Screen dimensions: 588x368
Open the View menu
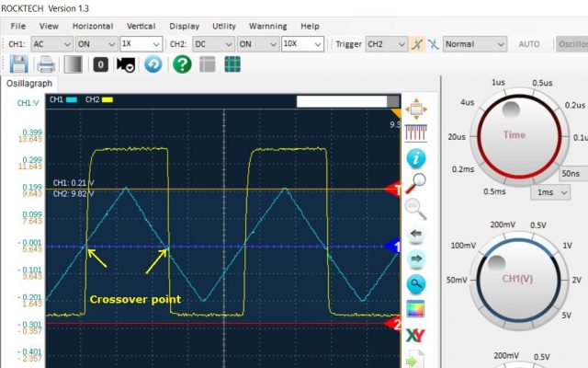[49, 27]
